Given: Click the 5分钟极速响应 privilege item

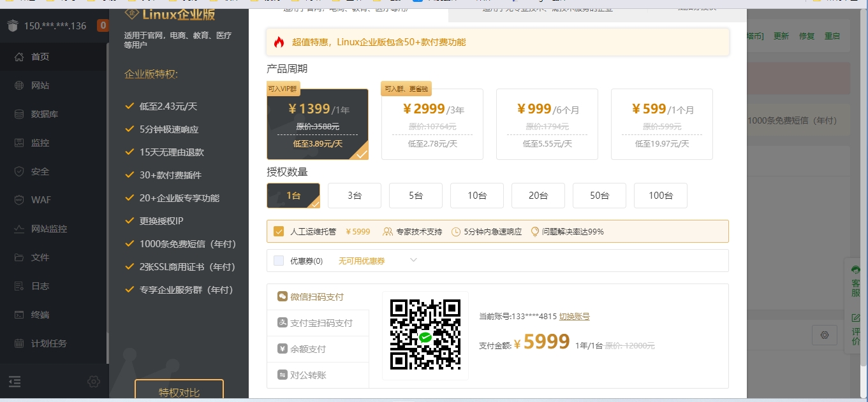Looking at the screenshot, I should (169, 129).
